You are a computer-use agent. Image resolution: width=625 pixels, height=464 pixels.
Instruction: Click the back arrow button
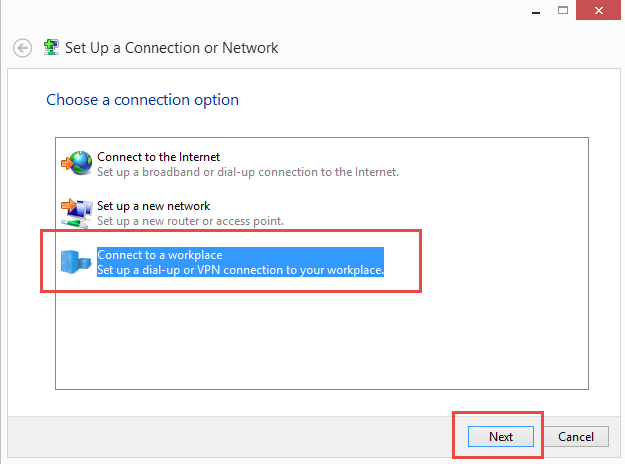[22, 48]
